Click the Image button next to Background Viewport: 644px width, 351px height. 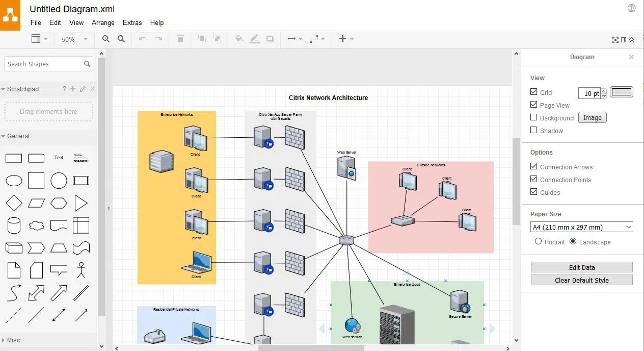coord(592,117)
